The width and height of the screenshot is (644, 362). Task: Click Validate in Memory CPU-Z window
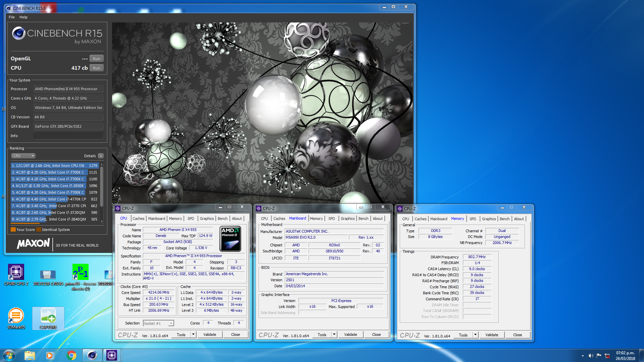click(x=492, y=335)
